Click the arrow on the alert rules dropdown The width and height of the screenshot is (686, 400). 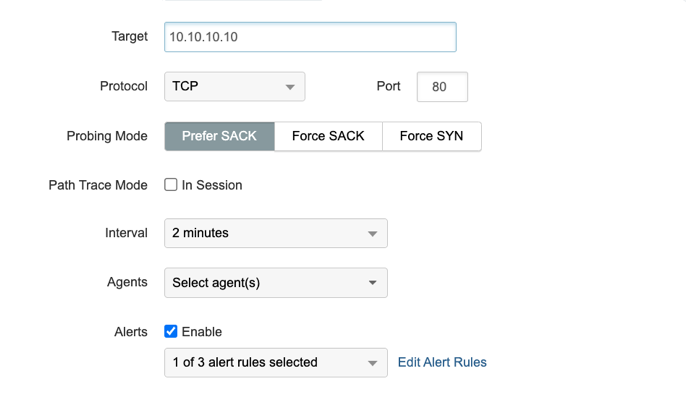(372, 363)
